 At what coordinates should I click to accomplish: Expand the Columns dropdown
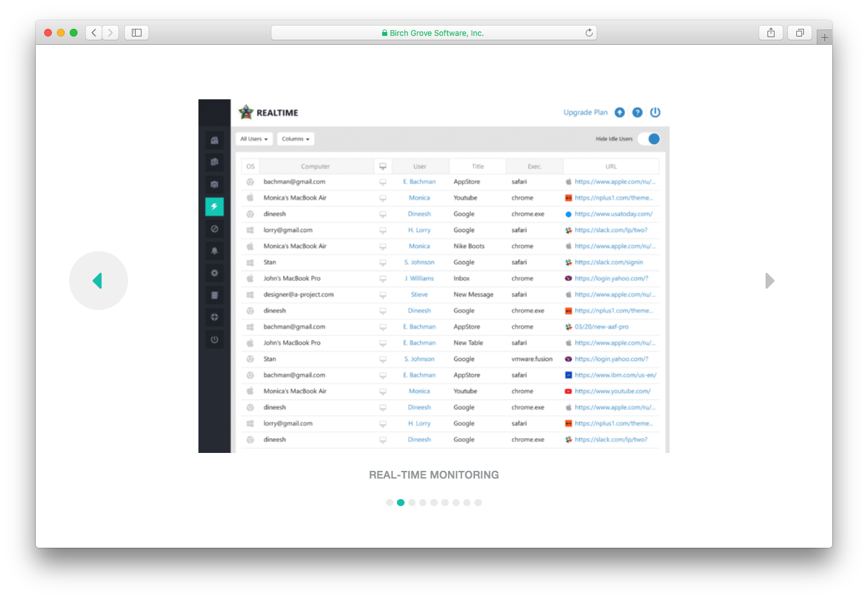296,139
